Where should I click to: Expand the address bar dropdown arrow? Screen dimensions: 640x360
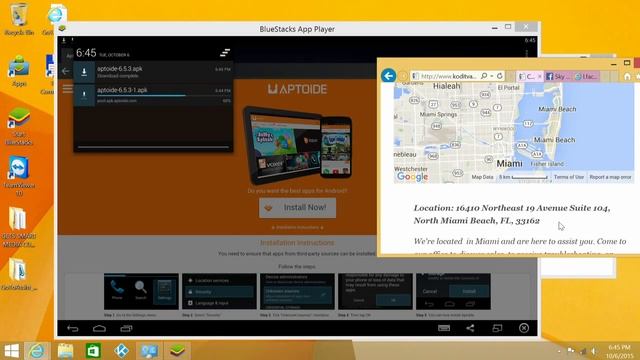(492, 76)
